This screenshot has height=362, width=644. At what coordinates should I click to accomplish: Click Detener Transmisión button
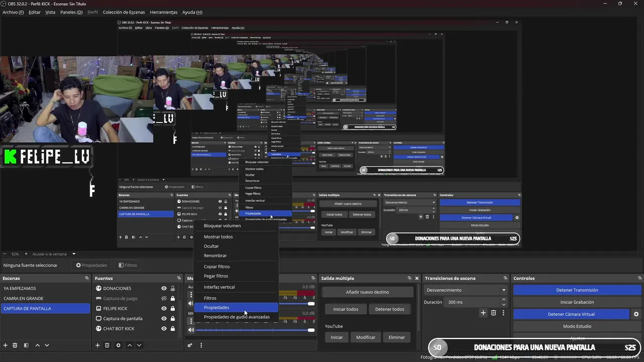click(x=577, y=290)
